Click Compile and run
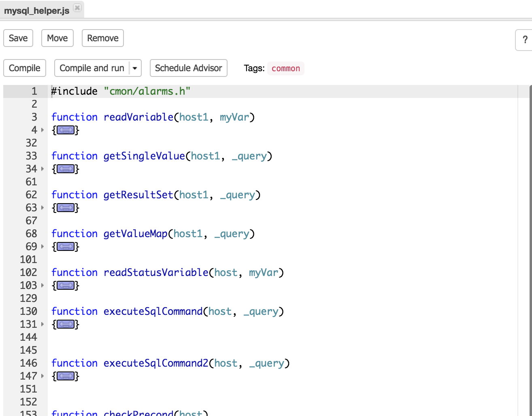 pyautogui.click(x=92, y=68)
